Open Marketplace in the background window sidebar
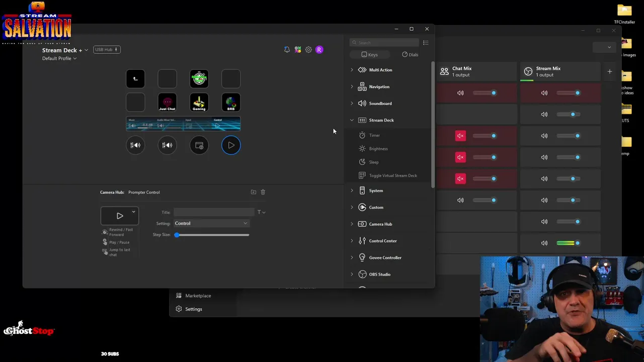Viewport: 644px width, 362px height. point(194,296)
